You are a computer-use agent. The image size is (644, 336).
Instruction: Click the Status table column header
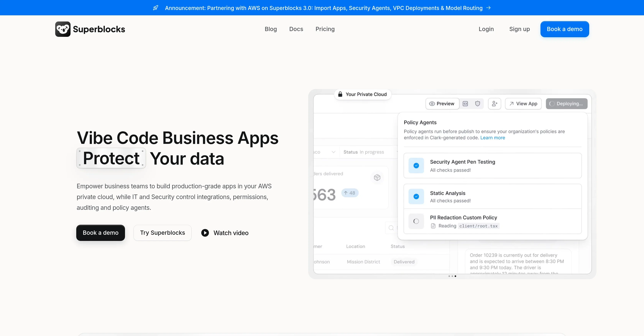[398, 246]
